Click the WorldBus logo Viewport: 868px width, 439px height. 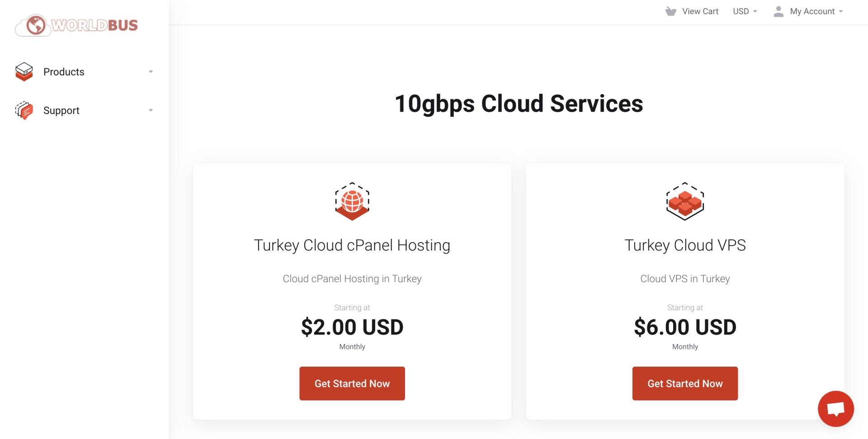[x=76, y=25]
